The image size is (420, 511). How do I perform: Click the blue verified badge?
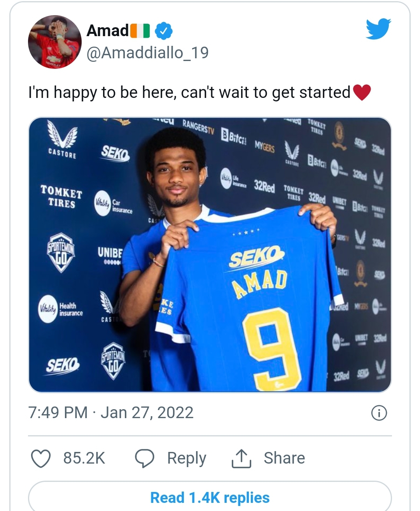click(164, 31)
